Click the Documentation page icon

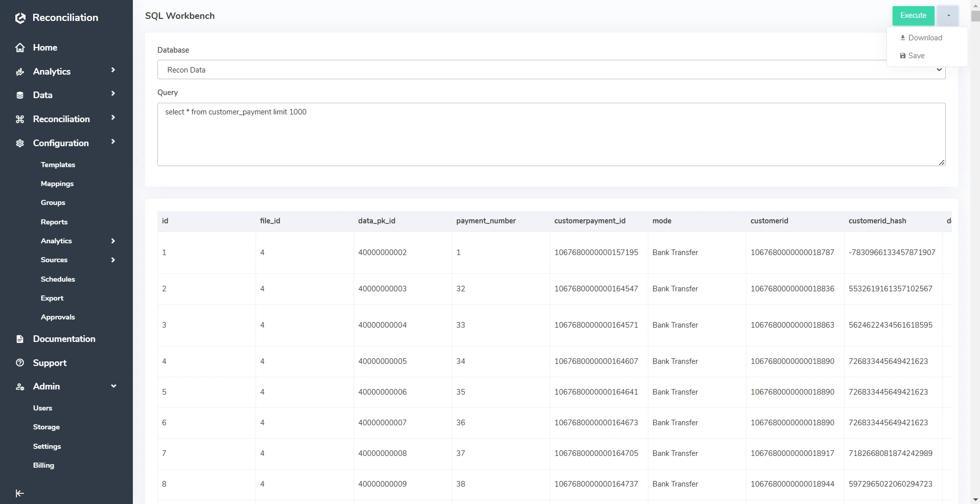point(19,339)
